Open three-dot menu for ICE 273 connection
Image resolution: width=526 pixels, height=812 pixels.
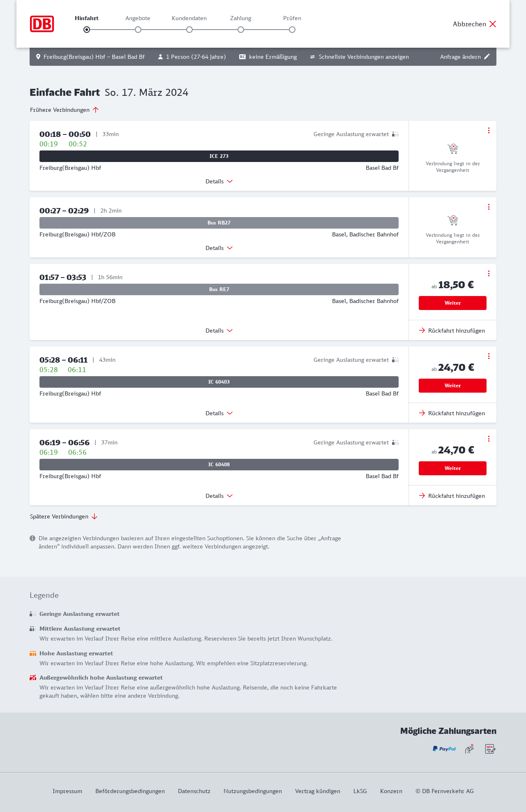click(489, 130)
